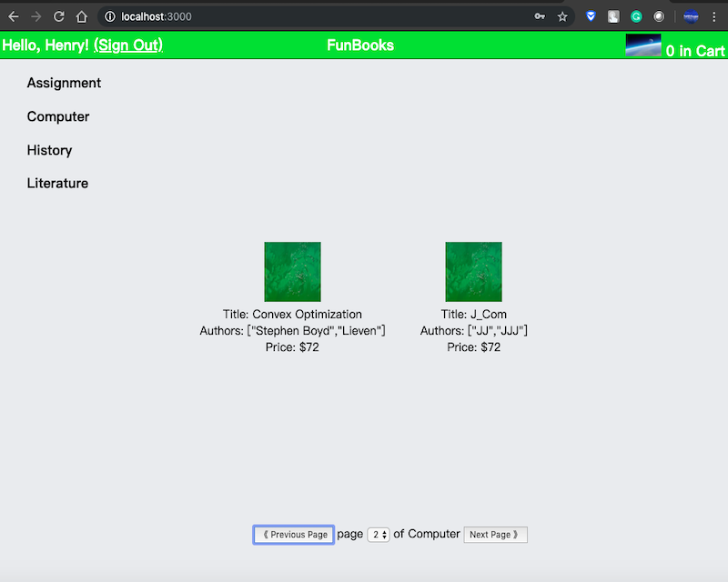This screenshot has width=728, height=582.
Task: Open the Convex Optimization book cover
Action: (x=292, y=272)
